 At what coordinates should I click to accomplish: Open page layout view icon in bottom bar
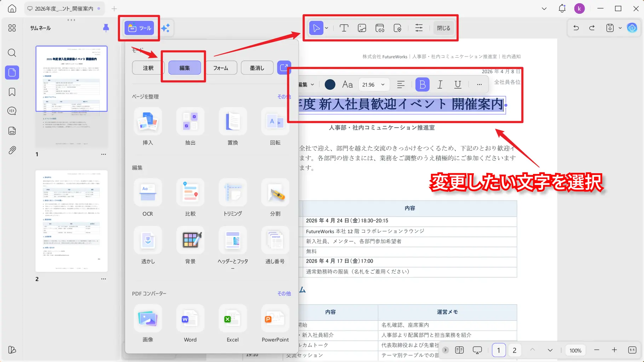[x=459, y=350]
